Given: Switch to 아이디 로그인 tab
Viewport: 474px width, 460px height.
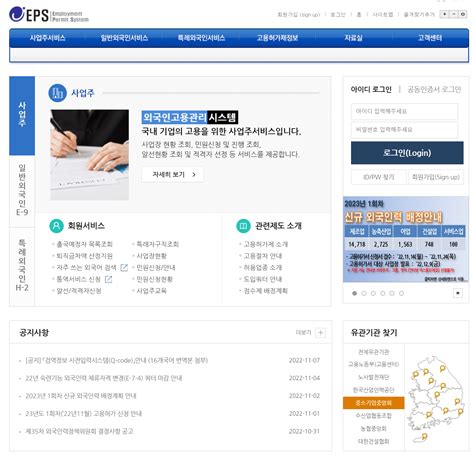Looking at the screenshot, I should click(371, 89).
